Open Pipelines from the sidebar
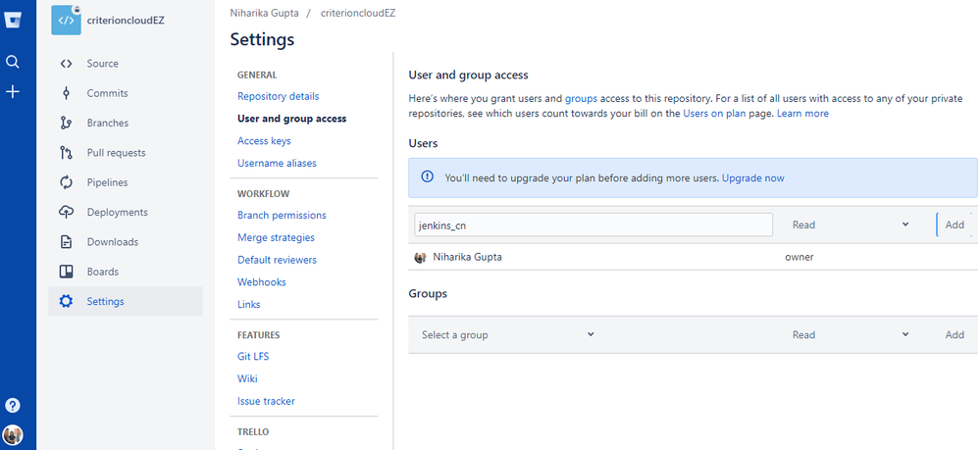Viewport: 980px width, 450px height. tap(107, 182)
